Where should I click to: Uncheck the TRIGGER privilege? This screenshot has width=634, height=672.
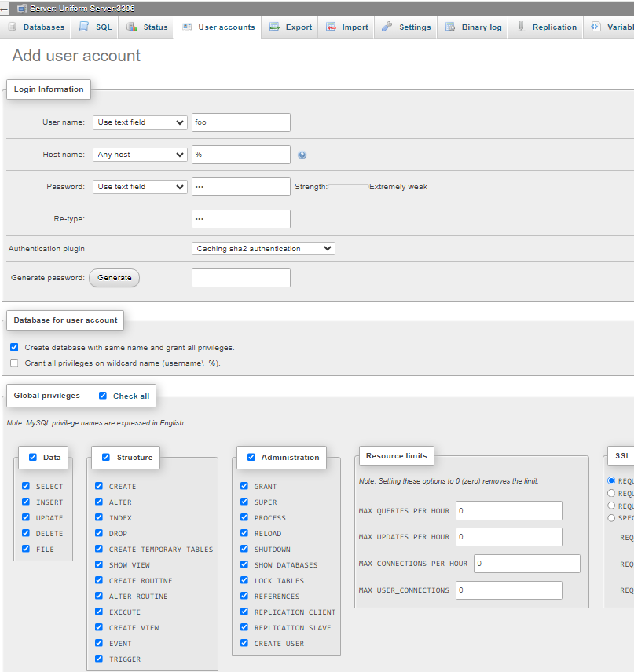99,659
